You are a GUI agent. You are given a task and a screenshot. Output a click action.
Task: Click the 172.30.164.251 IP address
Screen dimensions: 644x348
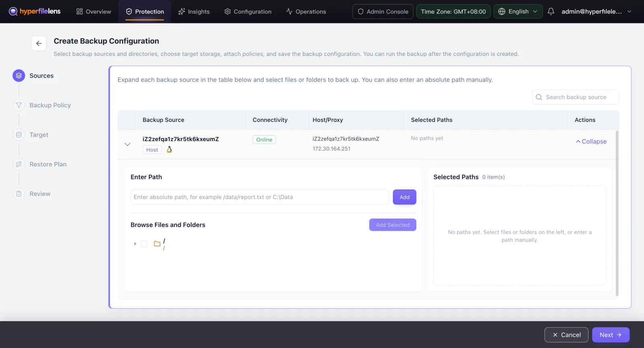pos(332,148)
